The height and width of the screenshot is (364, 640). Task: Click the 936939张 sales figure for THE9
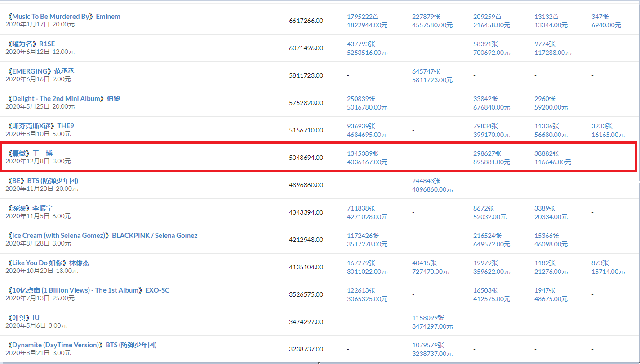(361, 126)
